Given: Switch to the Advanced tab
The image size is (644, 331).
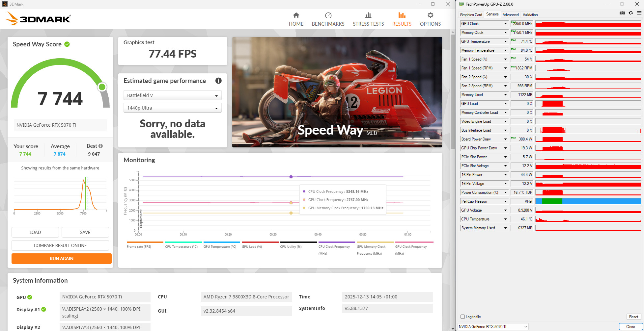Looking at the screenshot, I should coord(510,15).
